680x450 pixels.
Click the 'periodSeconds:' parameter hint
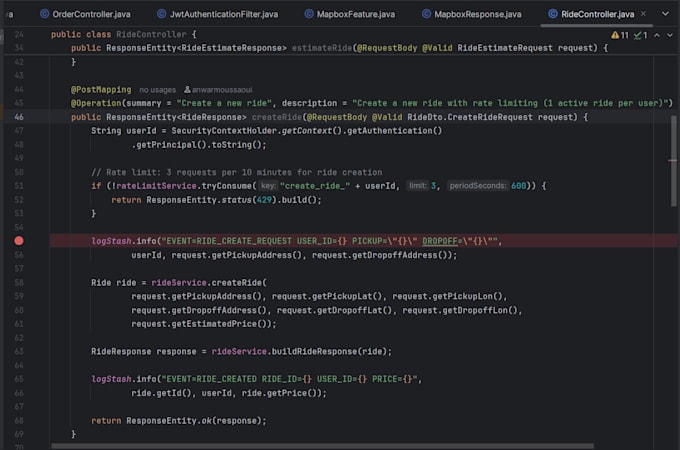coord(477,186)
